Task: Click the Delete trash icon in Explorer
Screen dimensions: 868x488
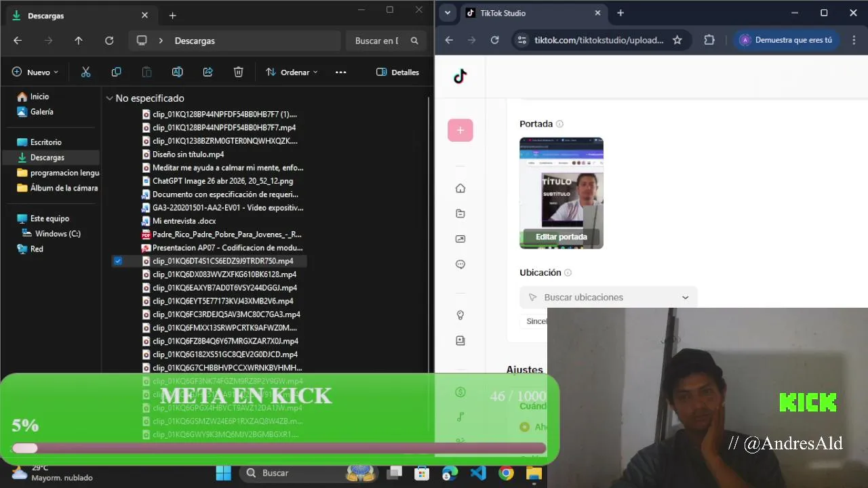Action: pyautogui.click(x=239, y=72)
